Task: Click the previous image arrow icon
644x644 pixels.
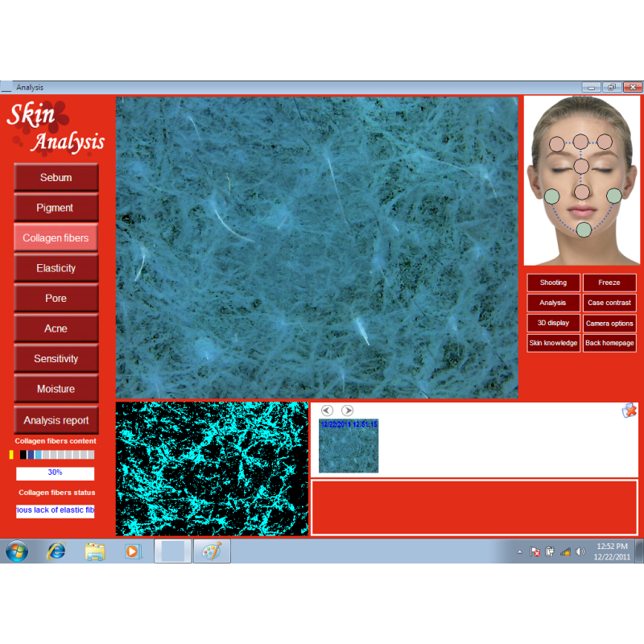Action: pyautogui.click(x=327, y=411)
